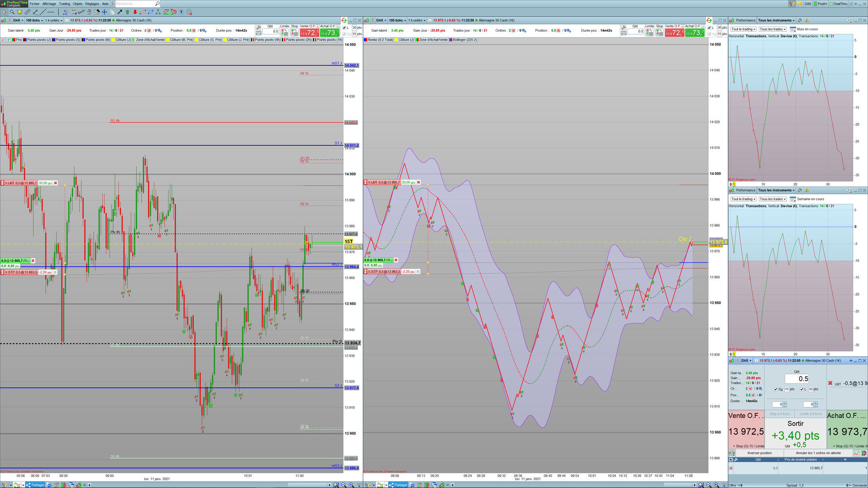Delete the LMT -0,5 order in order ticket
The height and width of the screenshot is (488, 868).
point(830,383)
